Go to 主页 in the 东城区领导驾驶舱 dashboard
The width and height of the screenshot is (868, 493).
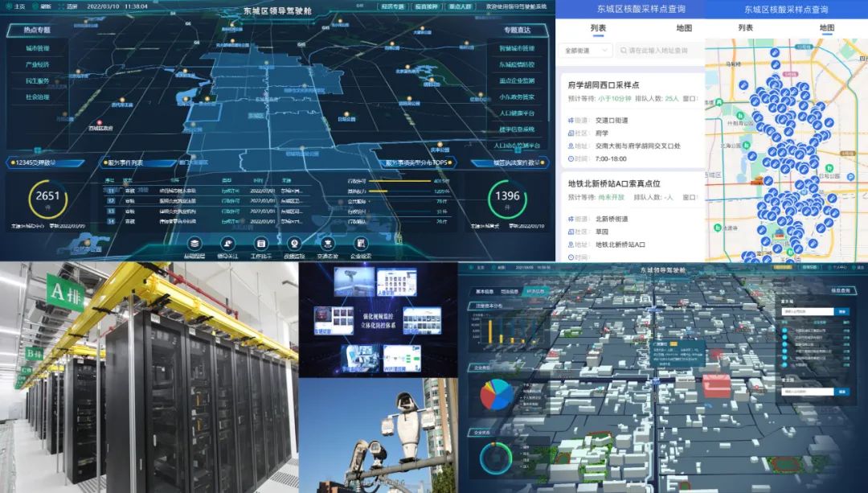15,6
